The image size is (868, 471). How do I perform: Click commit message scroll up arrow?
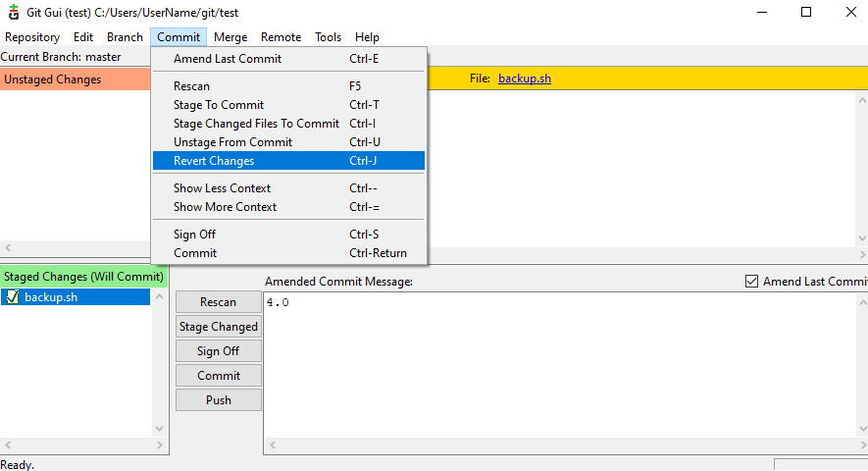862,302
